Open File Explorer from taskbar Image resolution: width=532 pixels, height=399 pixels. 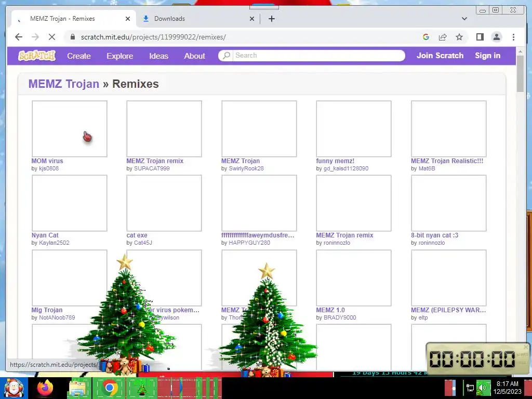78,388
